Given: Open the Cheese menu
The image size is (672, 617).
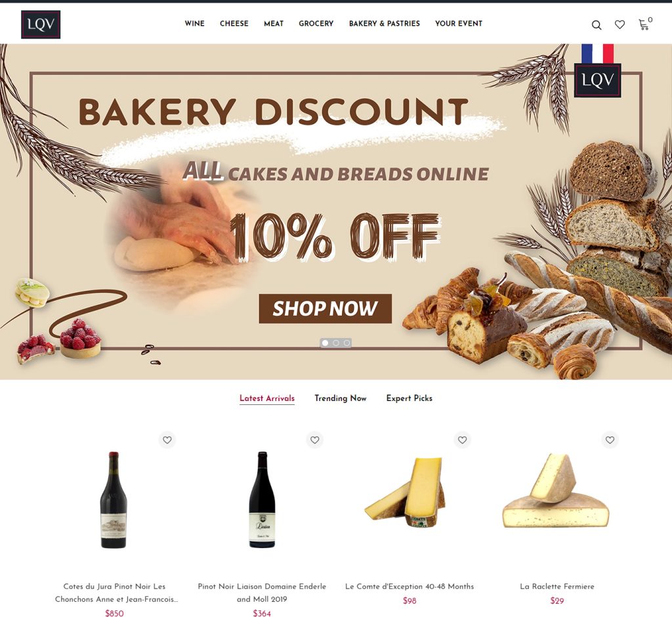Looking at the screenshot, I should point(234,24).
